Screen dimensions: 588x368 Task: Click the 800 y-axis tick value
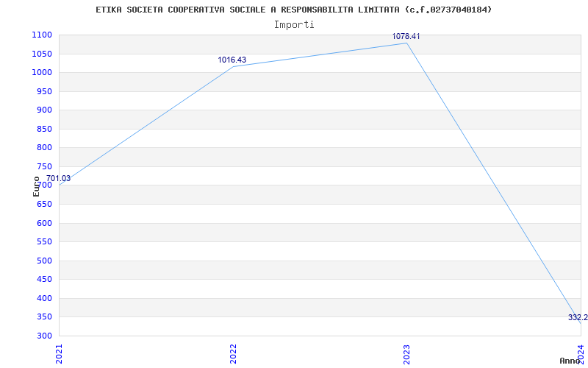46,148
